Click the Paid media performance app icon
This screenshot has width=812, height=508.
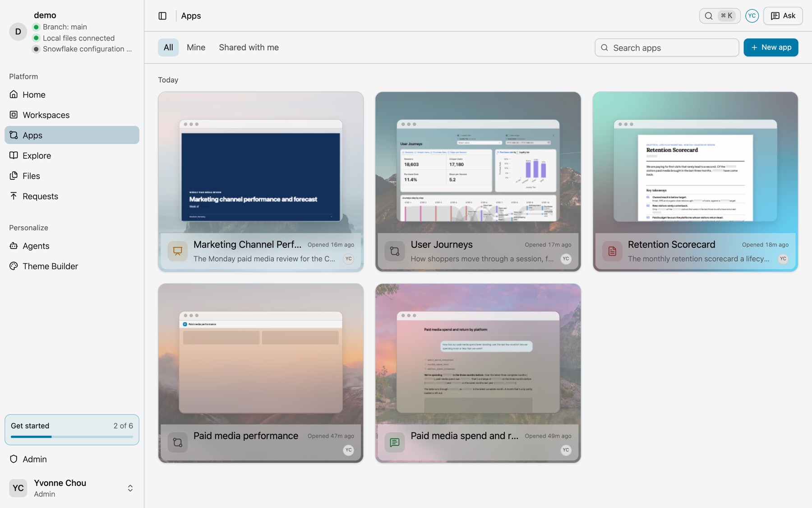click(177, 443)
